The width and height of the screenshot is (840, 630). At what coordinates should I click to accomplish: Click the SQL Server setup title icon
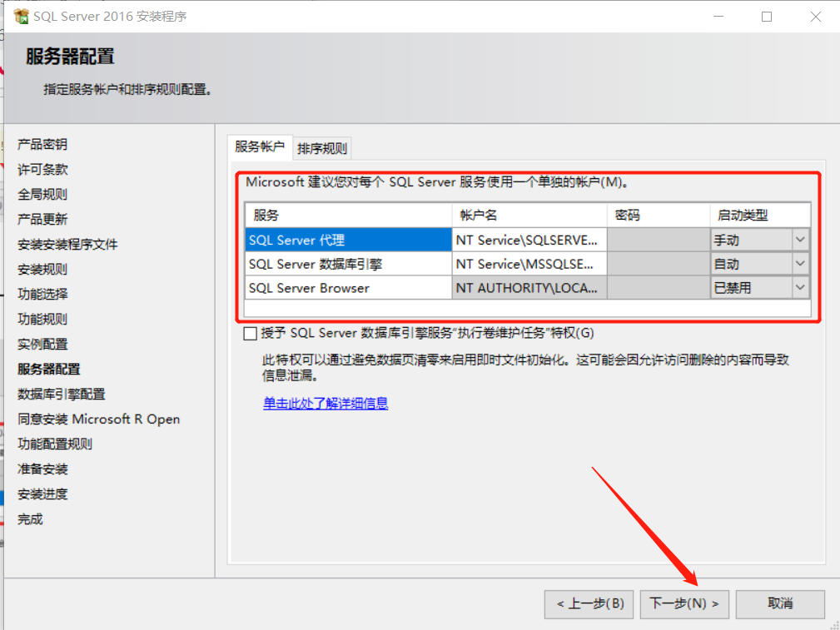click(22, 16)
